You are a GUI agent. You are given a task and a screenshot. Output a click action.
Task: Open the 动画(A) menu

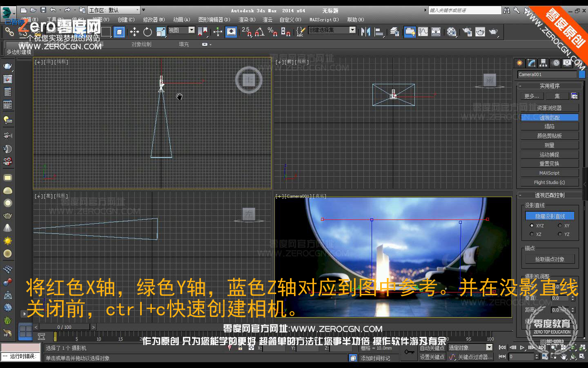[x=182, y=20]
